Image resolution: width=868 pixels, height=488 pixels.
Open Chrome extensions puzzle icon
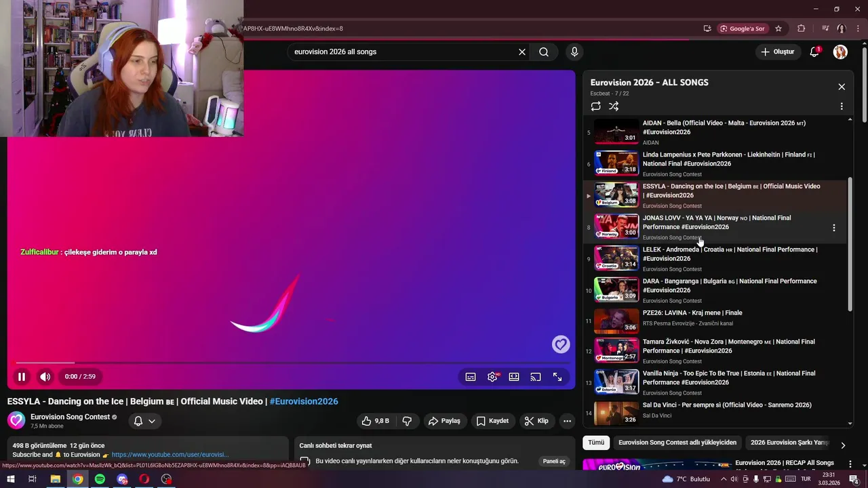point(802,28)
